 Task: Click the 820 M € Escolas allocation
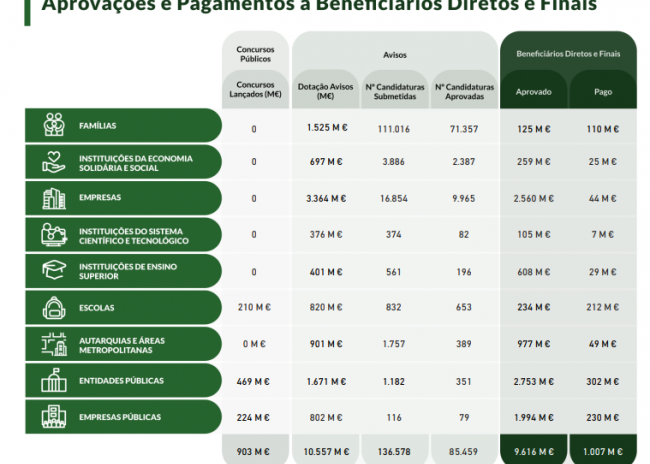(x=326, y=307)
